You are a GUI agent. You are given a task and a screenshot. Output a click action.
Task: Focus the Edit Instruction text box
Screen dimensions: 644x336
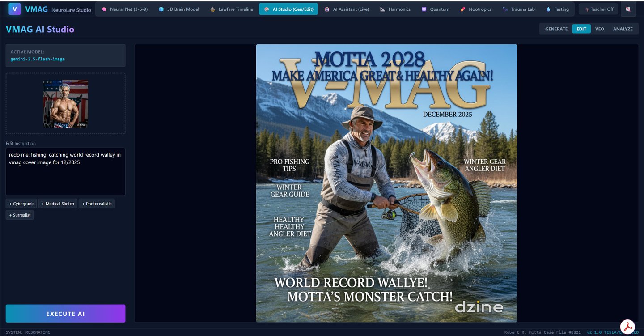click(x=65, y=171)
